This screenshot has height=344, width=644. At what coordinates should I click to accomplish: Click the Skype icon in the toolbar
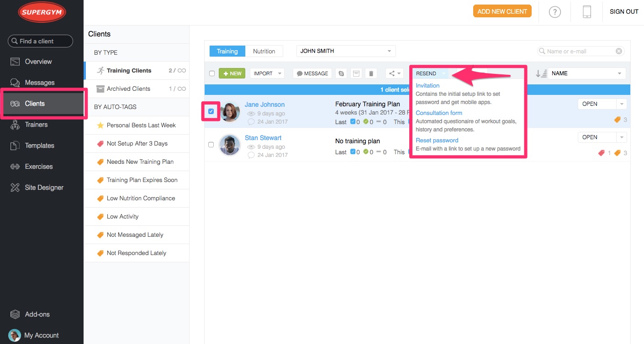[x=341, y=73]
